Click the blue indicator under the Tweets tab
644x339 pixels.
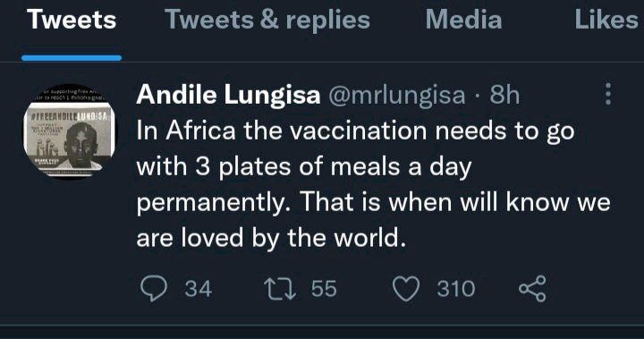click(x=72, y=58)
